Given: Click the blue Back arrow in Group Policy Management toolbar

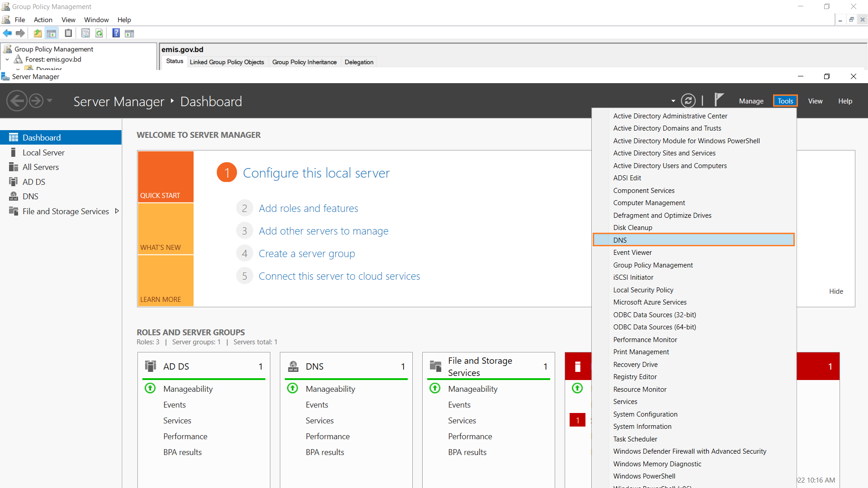Looking at the screenshot, I should point(7,33).
